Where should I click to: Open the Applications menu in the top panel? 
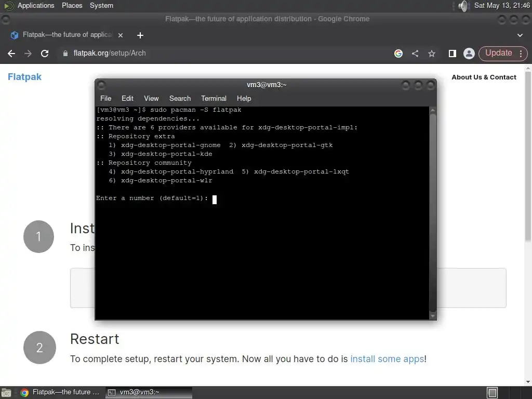[x=36, y=5]
